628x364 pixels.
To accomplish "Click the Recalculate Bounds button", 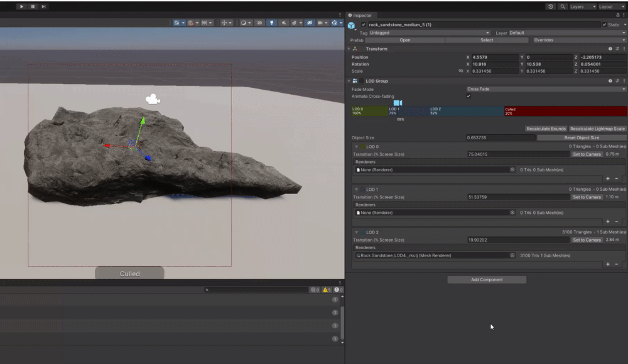I will [x=546, y=129].
